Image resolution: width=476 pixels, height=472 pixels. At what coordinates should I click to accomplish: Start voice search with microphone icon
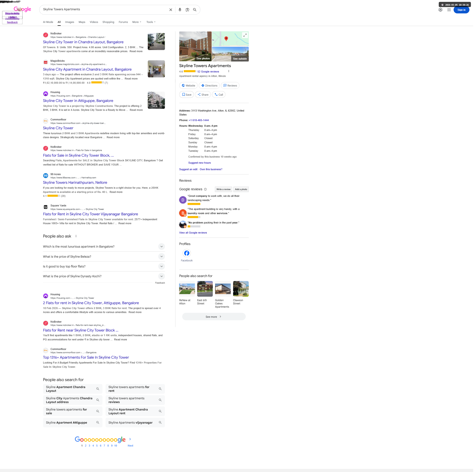(x=181, y=10)
